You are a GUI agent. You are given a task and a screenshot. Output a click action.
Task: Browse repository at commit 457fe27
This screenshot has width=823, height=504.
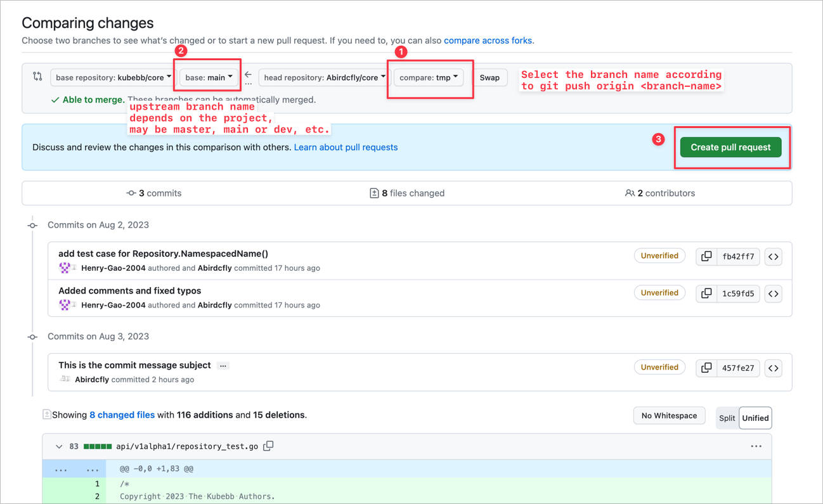(x=773, y=368)
